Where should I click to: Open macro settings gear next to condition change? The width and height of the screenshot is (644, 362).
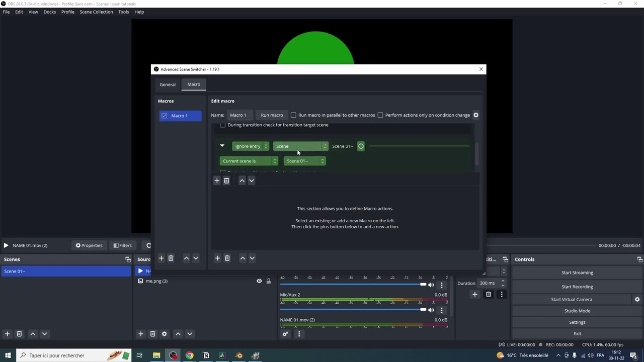click(475, 115)
